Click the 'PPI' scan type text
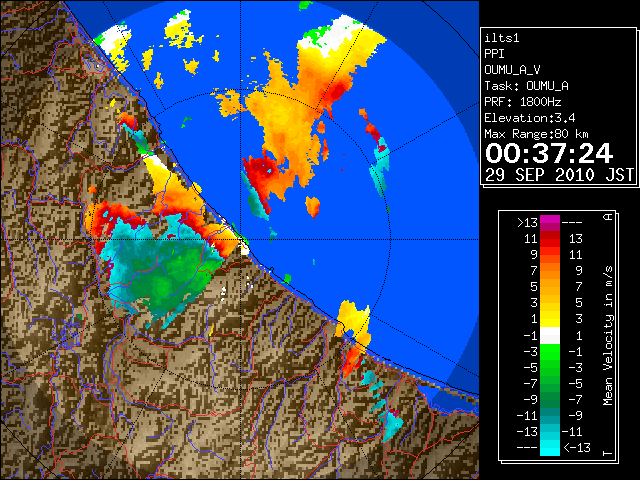Image resolution: width=640 pixels, height=480 pixels. tap(494, 54)
